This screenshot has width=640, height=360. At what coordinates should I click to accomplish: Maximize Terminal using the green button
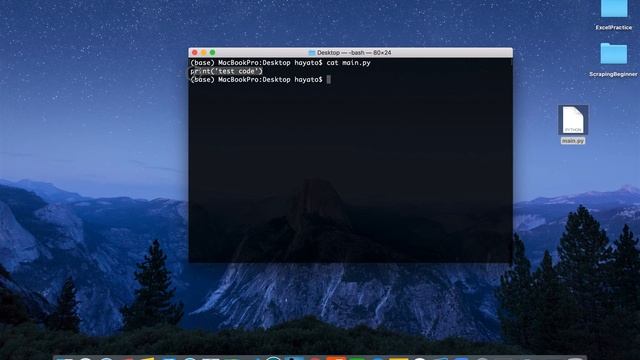[213, 53]
